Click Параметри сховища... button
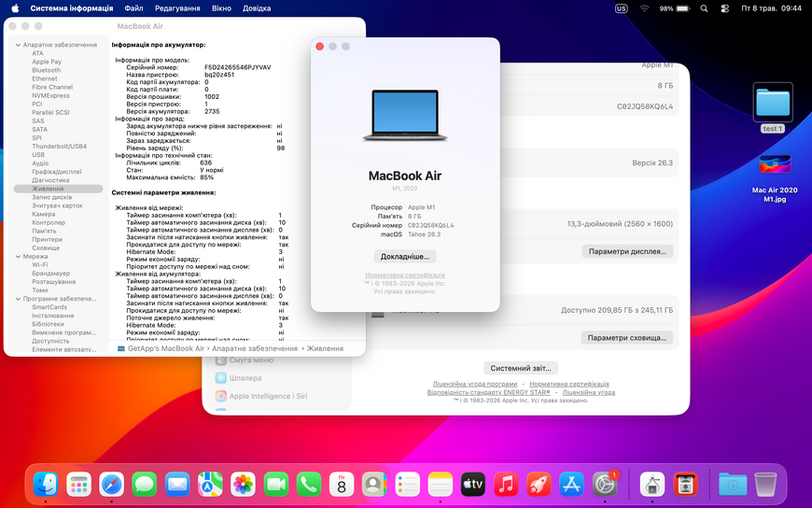The image size is (812, 508). (x=626, y=337)
